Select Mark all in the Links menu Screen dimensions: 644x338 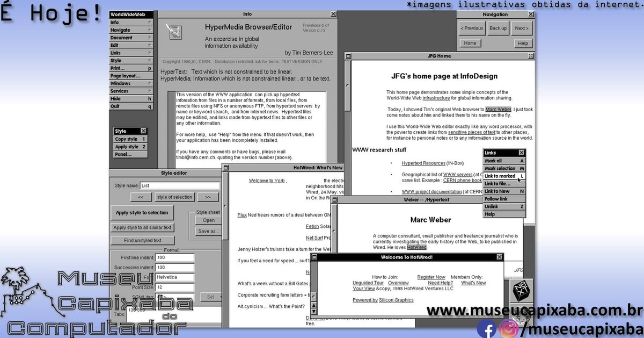click(x=504, y=161)
